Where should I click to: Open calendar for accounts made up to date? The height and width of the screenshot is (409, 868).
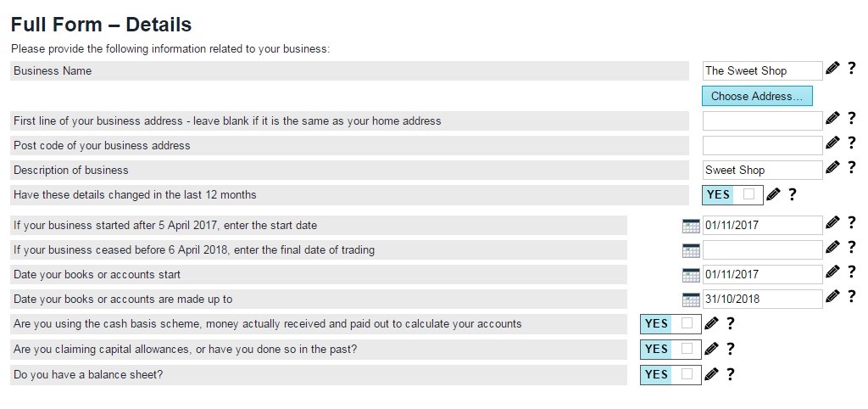pos(691,300)
